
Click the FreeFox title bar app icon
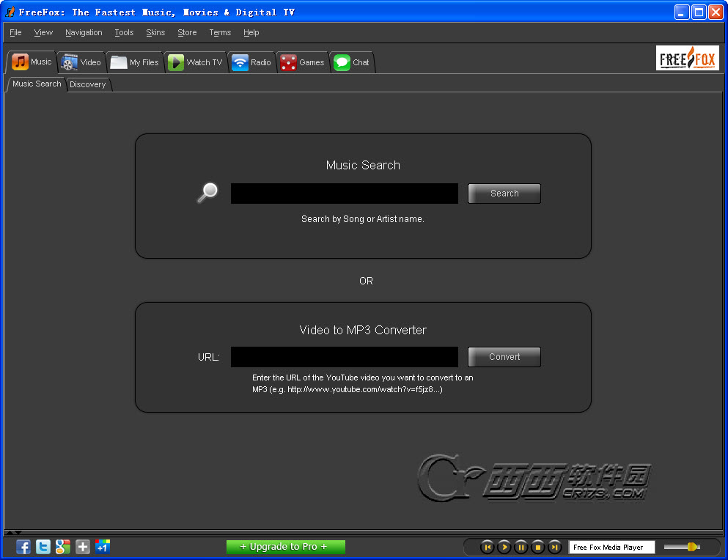[x=10, y=12]
